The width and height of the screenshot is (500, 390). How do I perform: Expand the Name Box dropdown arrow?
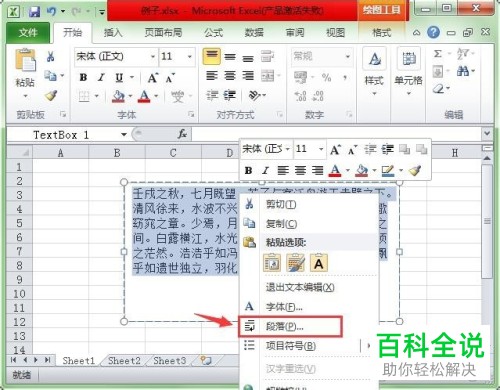point(124,135)
